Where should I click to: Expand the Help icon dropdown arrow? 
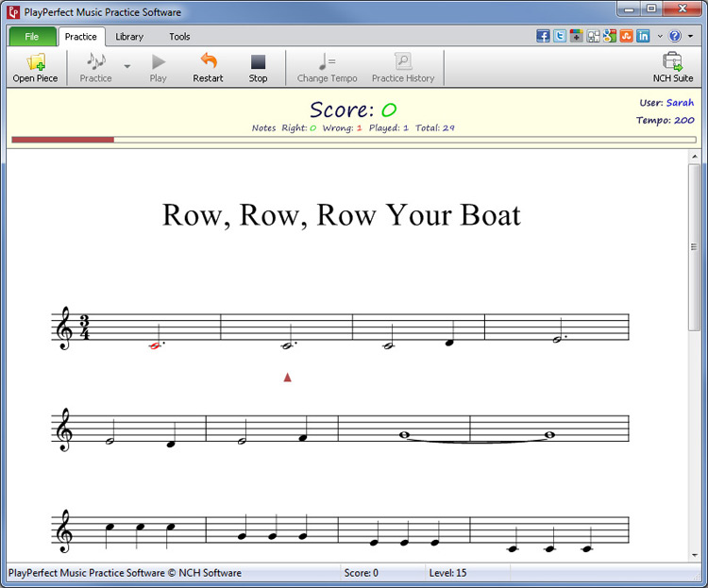pos(689,36)
